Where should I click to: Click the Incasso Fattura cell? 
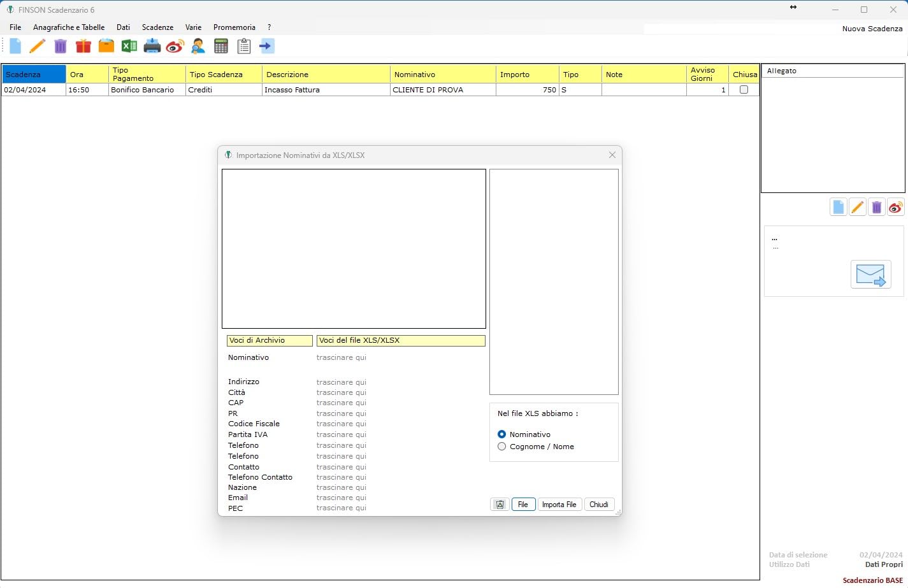[x=326, y=90]
